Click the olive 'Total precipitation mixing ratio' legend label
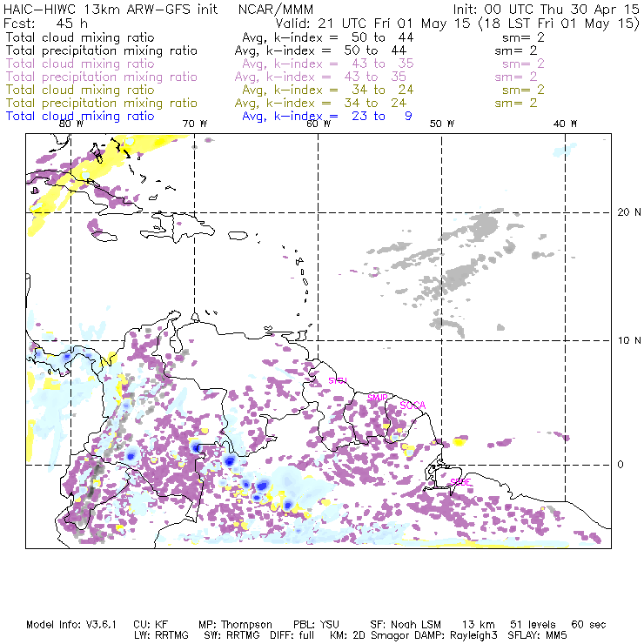The width and height of the screenshot is (644, 644). [102, 103]
